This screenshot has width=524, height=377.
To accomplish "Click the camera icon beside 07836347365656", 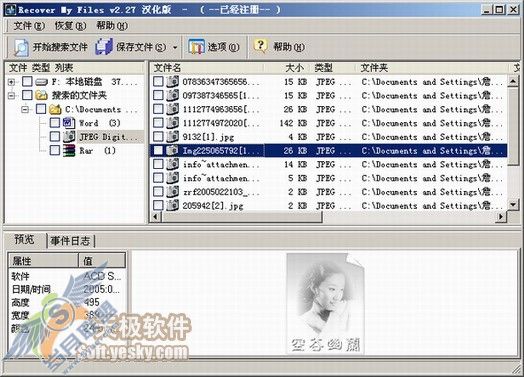I will pos(172,81).
